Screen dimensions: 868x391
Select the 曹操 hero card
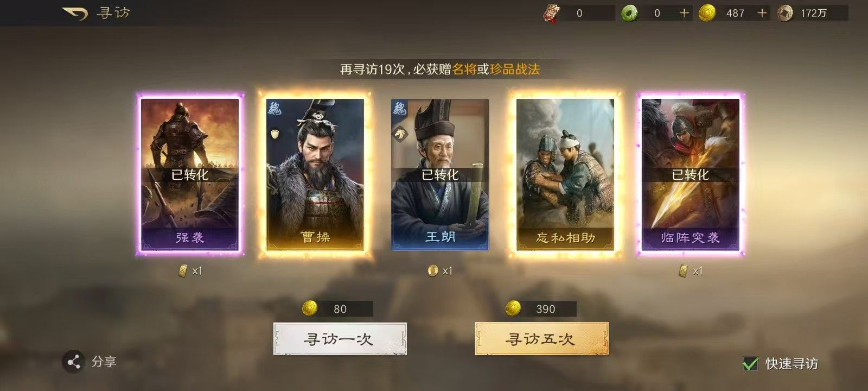315,174
